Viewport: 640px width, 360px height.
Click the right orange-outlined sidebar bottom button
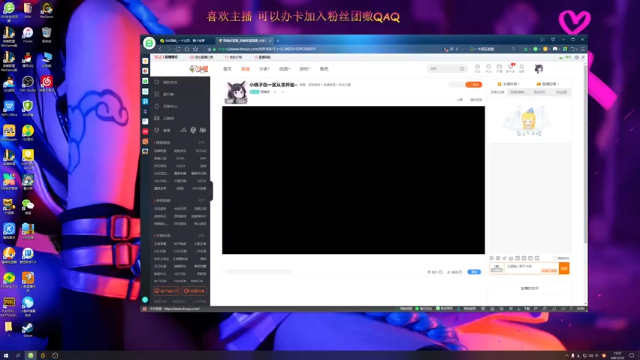pos(193,291)
